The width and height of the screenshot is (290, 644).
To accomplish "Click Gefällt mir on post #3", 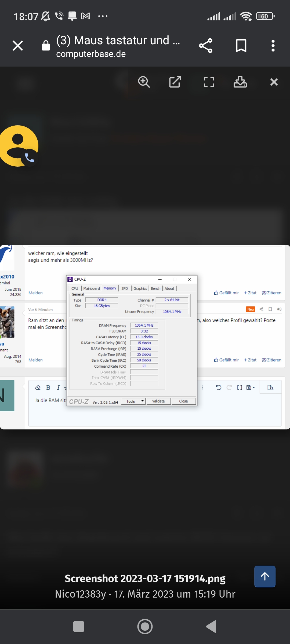I will 226,360.
